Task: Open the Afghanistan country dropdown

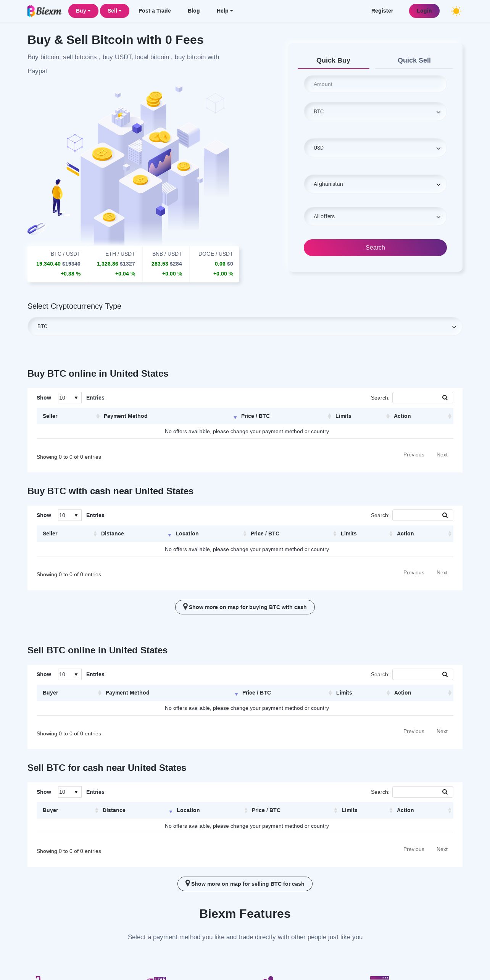Action: click(375, 184)
